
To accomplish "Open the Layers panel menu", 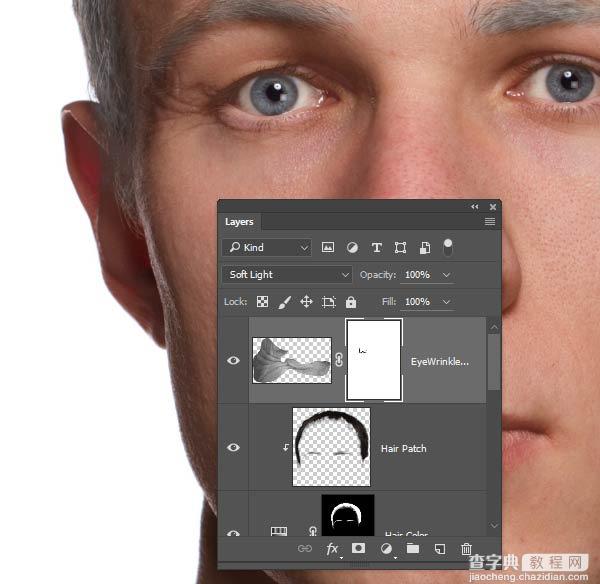I will [490, 222].
